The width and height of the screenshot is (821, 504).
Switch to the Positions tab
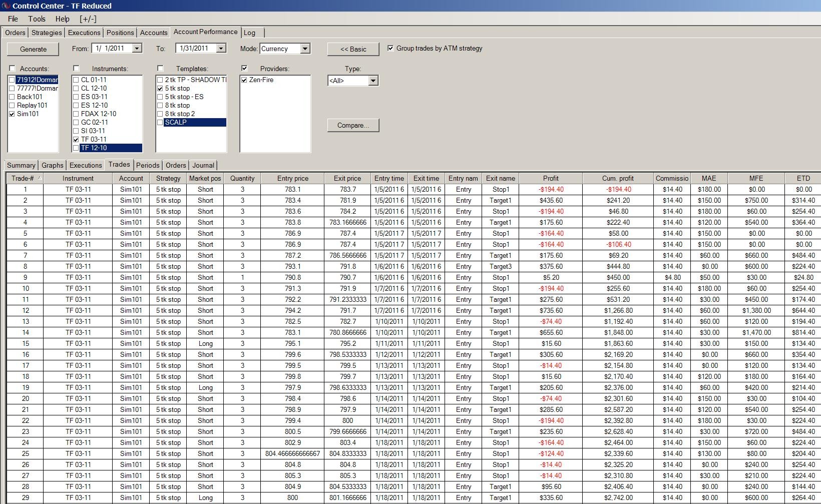120,33
